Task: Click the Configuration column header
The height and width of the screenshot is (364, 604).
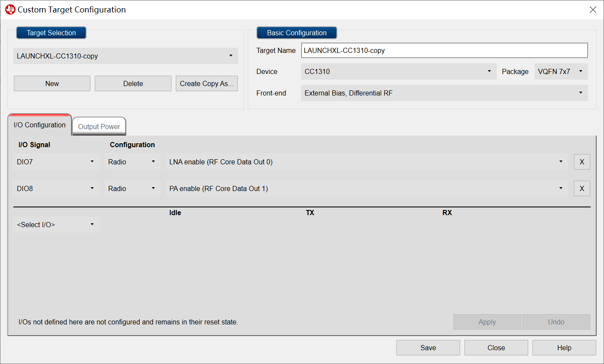Action: tap(132, 145)
